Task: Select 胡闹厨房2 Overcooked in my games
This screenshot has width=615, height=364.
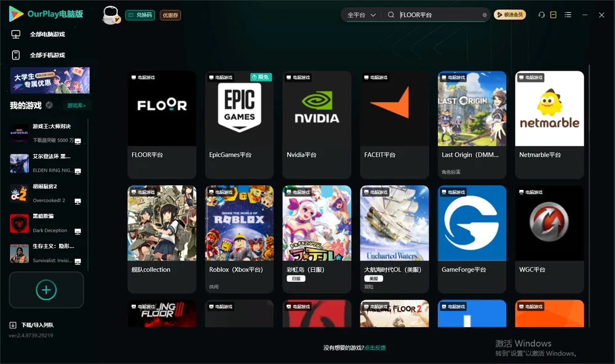Action: pyautogui.click(x=46, y=193)
